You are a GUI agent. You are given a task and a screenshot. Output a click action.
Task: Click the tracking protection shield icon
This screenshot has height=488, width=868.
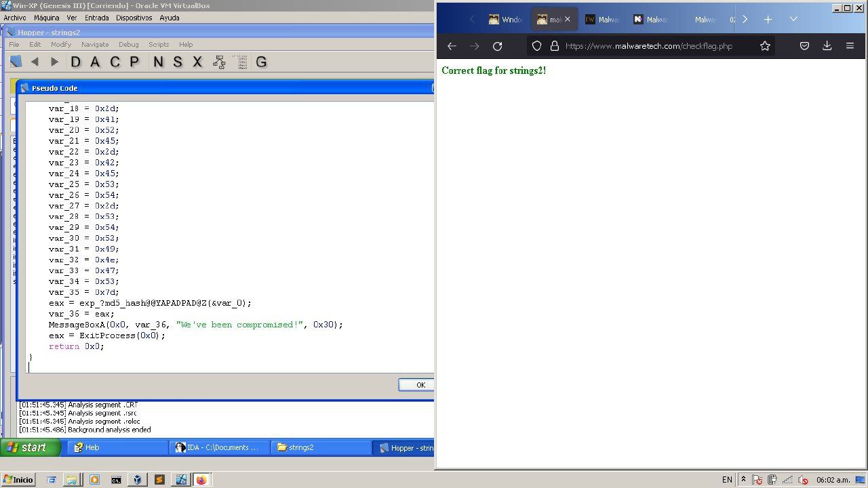536,45
